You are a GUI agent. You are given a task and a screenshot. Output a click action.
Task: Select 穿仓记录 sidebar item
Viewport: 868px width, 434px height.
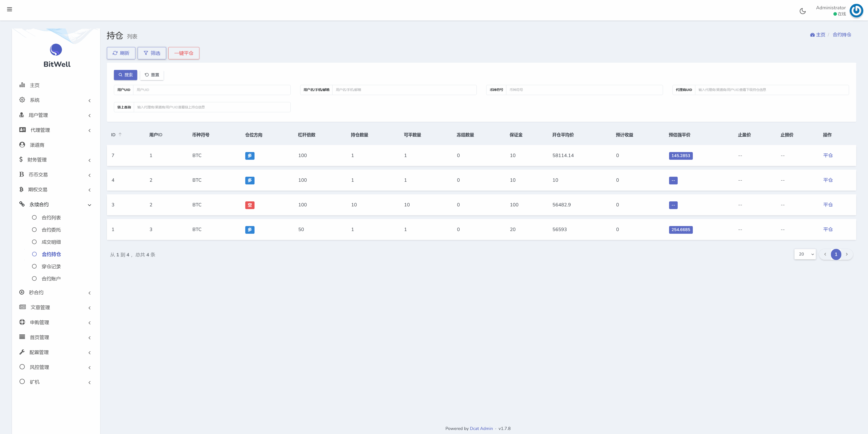[x=51, y=266]
